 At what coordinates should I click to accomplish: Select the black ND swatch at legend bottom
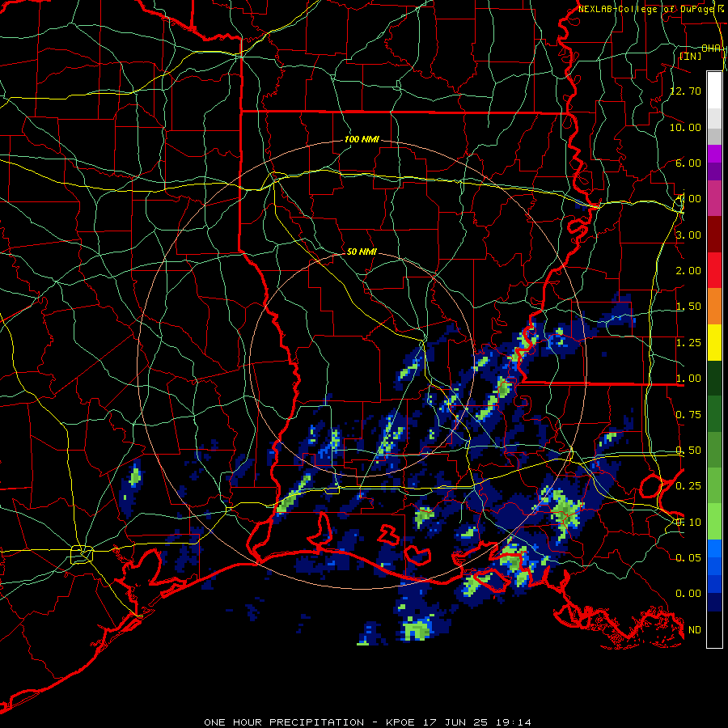(x=714, y=629)
